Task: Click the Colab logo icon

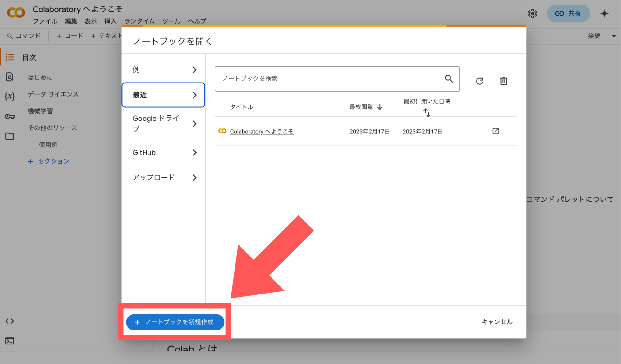Action: coord(16,13)
